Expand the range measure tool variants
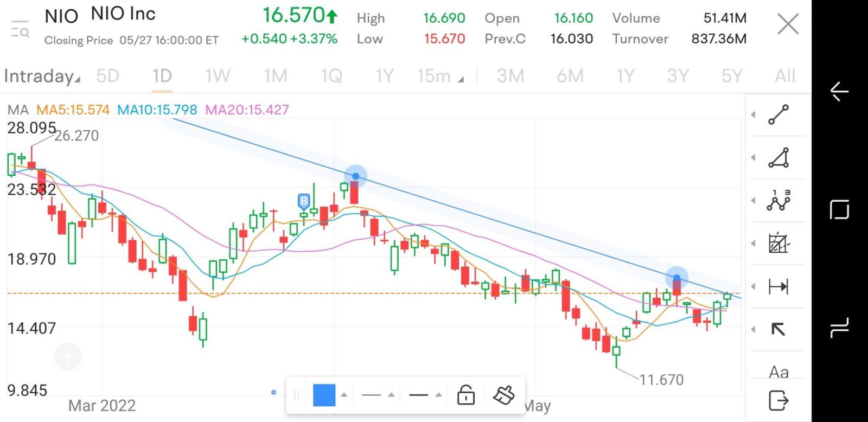The width and height of the screenshot is (868, 422). [x=754, y=286]
